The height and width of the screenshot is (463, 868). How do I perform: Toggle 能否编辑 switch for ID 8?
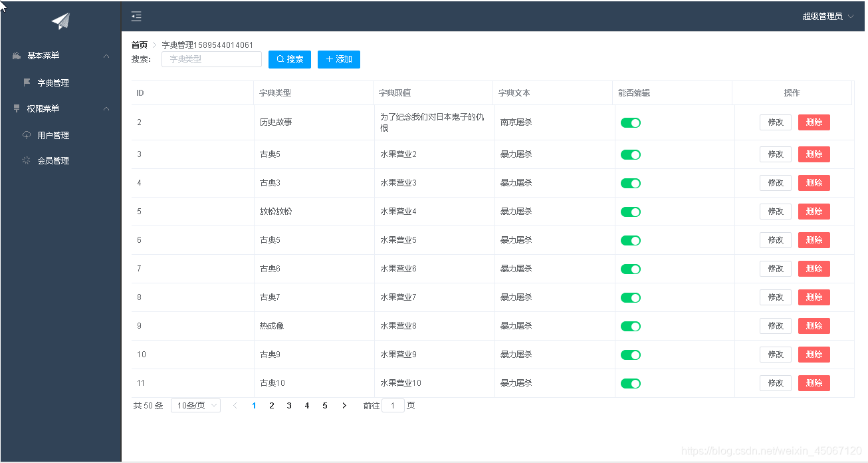(x=631, y=297)
